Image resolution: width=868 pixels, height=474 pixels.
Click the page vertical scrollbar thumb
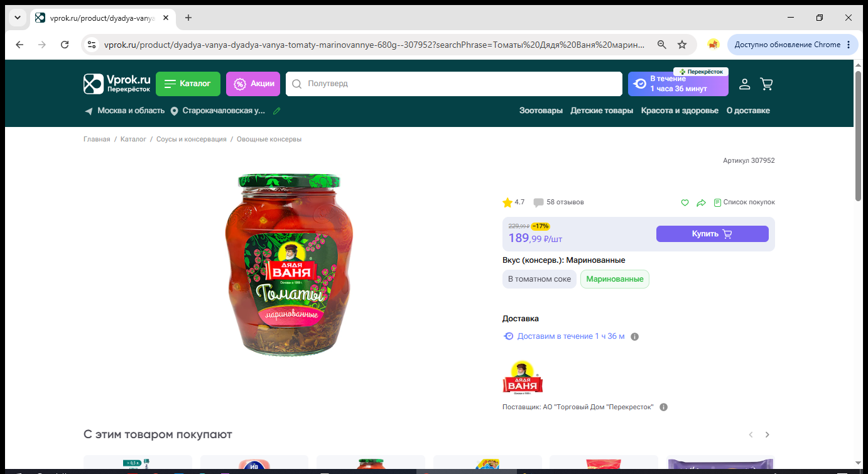(x=858, y=136)
